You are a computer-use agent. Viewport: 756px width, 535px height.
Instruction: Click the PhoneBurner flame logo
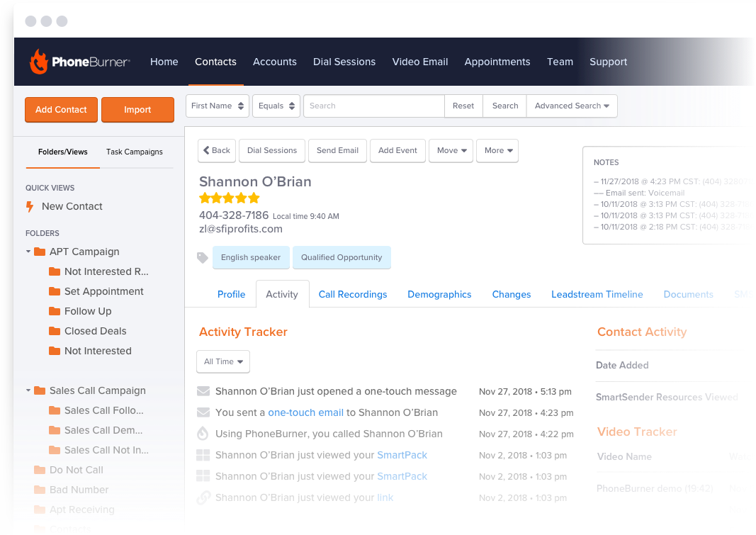click(x=39, y=61)
